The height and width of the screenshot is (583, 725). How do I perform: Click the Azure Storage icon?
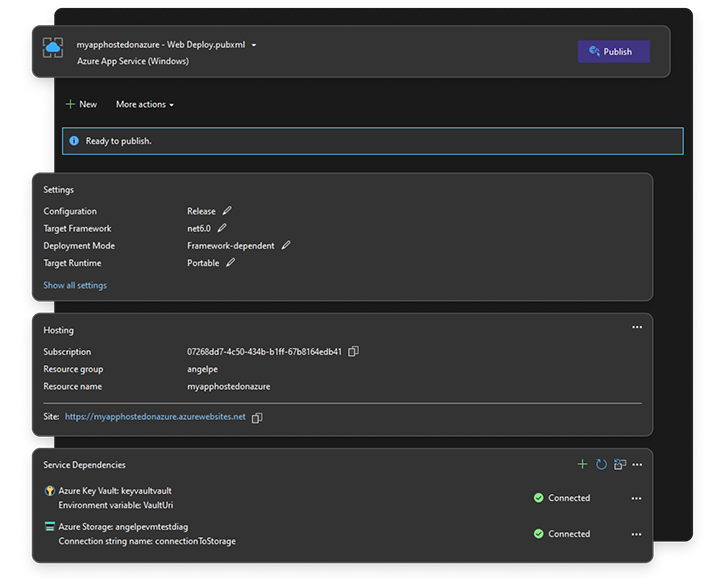[x=49, y=527]
